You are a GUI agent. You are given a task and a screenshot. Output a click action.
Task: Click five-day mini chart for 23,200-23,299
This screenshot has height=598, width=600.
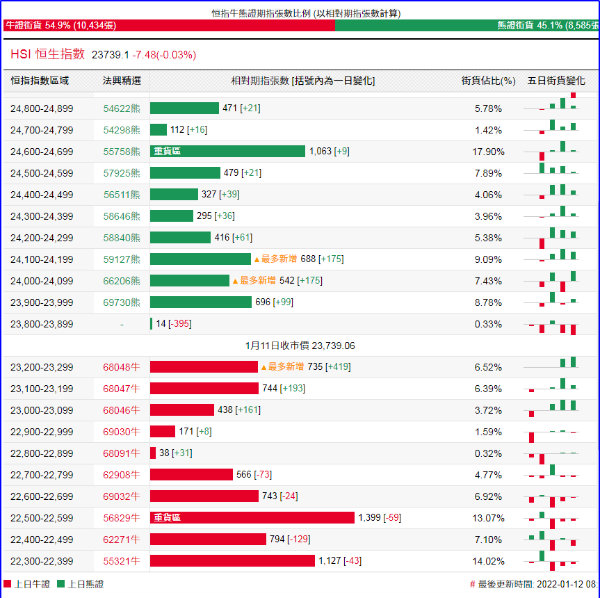click(551, 363)
